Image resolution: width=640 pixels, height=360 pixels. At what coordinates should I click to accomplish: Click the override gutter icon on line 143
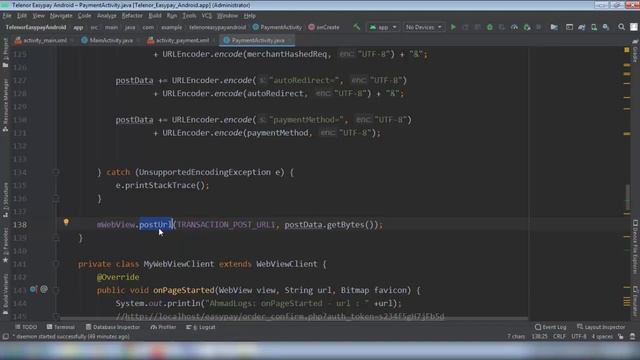(33, 289)
